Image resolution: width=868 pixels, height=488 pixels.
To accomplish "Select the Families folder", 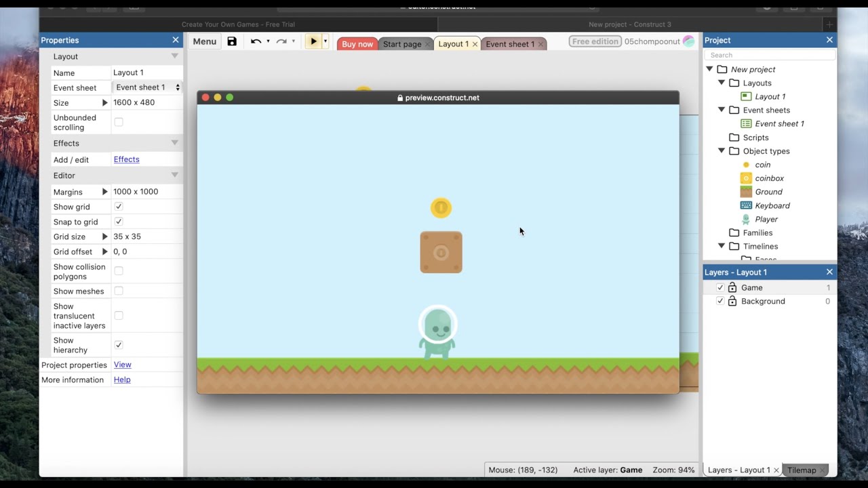I will (x=757, y=232).
